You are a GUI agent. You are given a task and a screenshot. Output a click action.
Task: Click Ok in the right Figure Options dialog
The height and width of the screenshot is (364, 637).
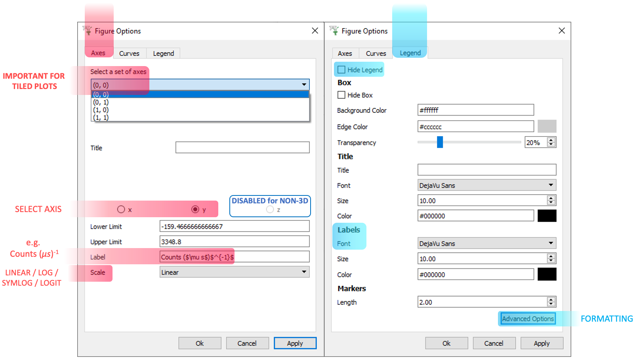coord(446,343)
